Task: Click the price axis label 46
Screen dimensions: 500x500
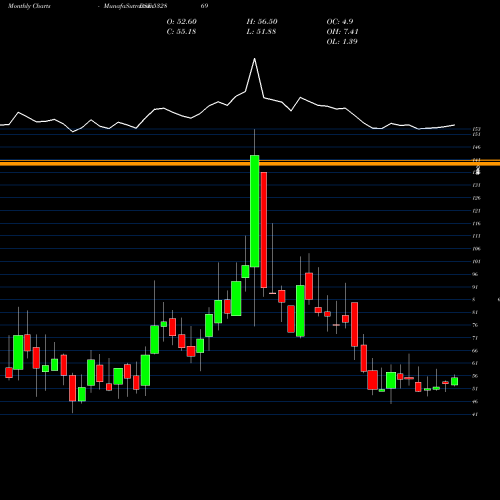Action: point(476,401)
